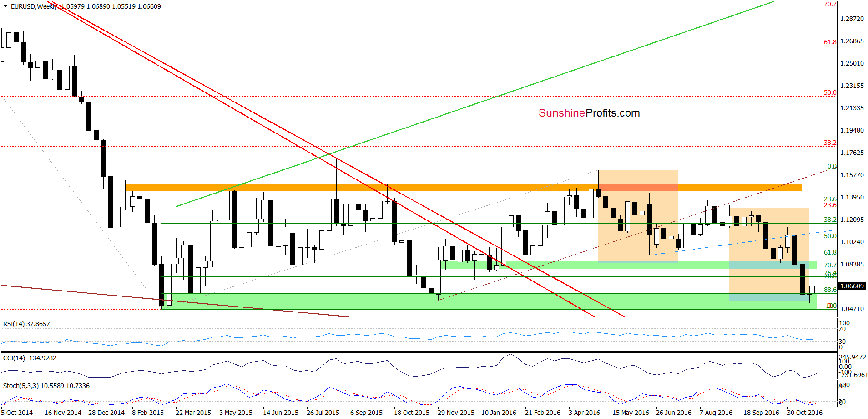The width and height of the screenshot is (868, 419).
Task: Click the green 0.0 Fibonacci level label
Action: tap(832, 166)
